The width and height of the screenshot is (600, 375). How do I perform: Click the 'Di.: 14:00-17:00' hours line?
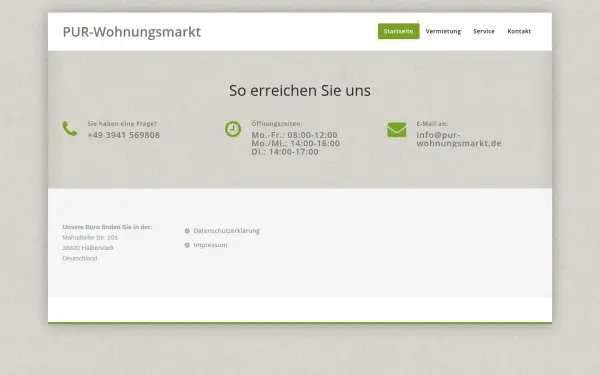[x=285, y=152]
